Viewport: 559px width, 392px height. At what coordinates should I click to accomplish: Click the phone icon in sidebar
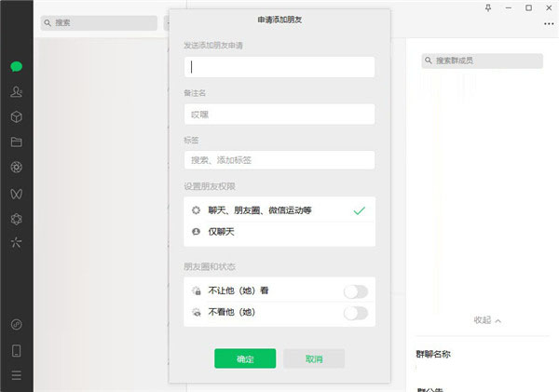coord(16,351)
